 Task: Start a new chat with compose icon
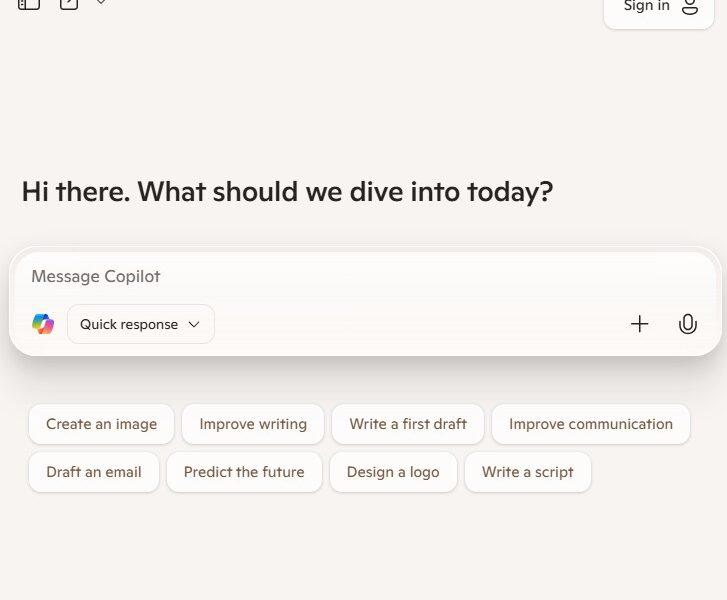[69, 4]
